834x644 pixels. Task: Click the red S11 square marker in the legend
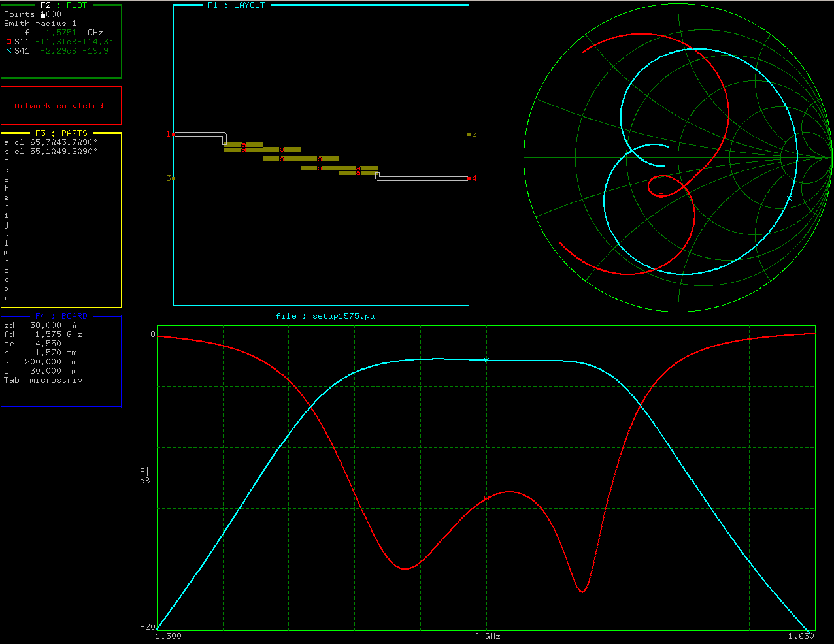tap(9, 42)
